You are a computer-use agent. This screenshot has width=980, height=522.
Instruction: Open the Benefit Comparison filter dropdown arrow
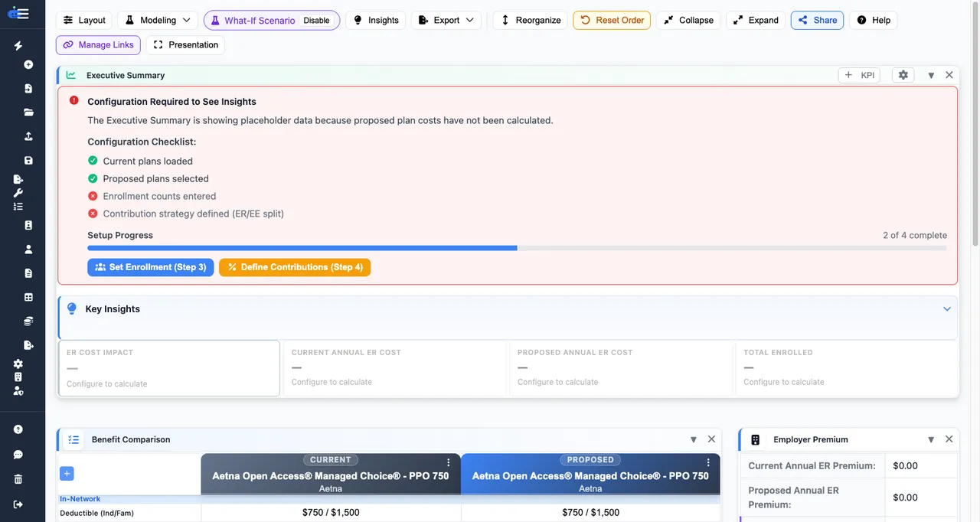[x=693, y=439]
